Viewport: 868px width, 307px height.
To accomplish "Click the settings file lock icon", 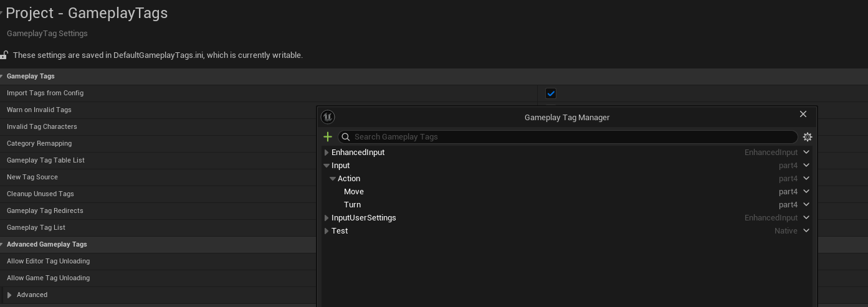I will click(4, 55).
